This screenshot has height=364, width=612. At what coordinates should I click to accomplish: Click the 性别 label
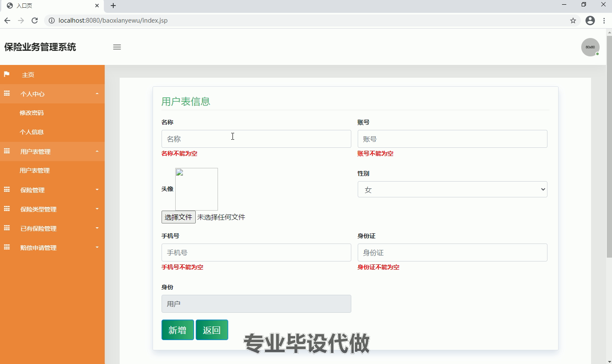coord(363,173)
